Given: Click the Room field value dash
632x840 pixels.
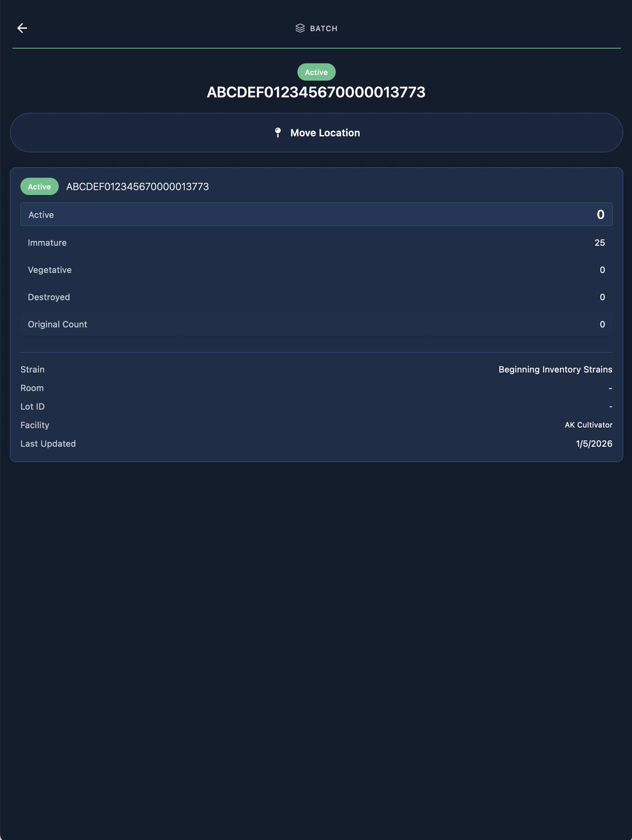Looking at the screenshot, I should point(610,388).
